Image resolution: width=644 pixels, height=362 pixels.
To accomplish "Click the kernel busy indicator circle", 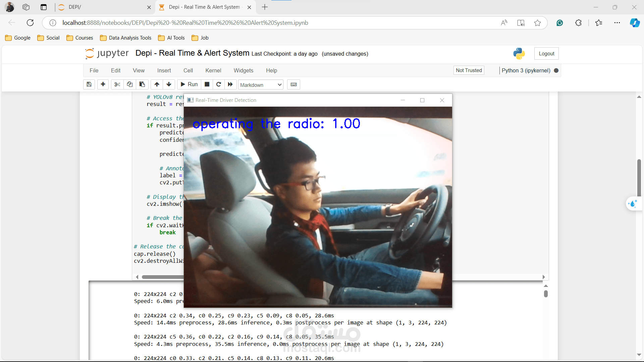I will (x=556, y=70).
